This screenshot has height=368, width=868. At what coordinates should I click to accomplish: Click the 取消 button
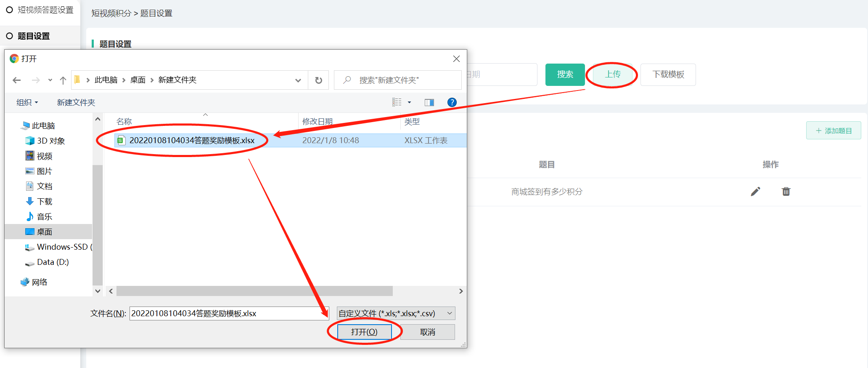[x=428, y=332]
